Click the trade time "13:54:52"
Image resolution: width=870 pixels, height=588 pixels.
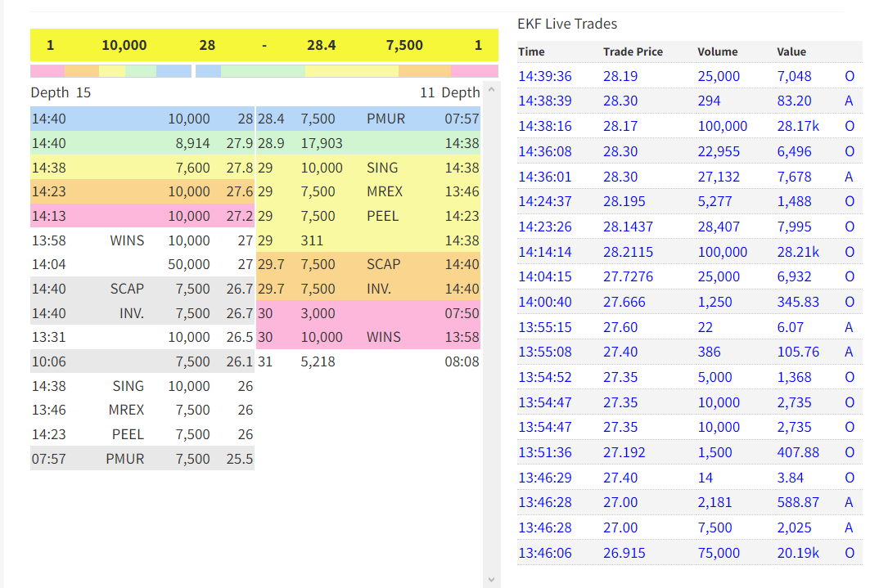pos(545,377)
